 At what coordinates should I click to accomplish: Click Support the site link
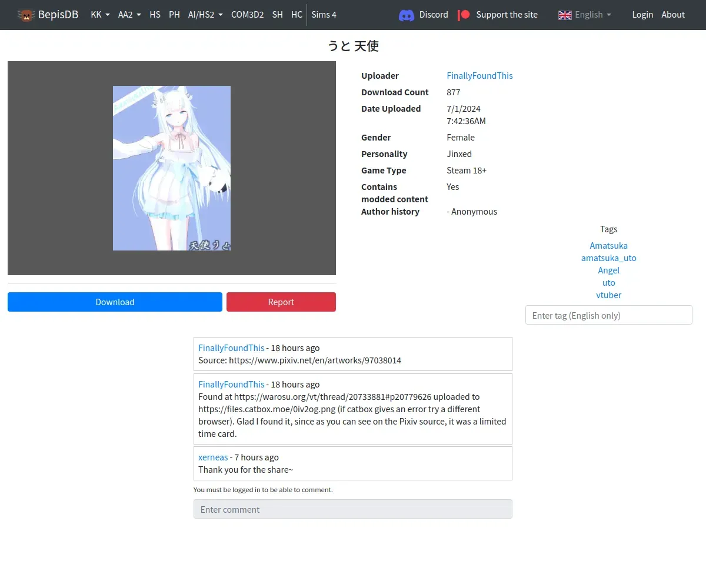click(507, 15)
